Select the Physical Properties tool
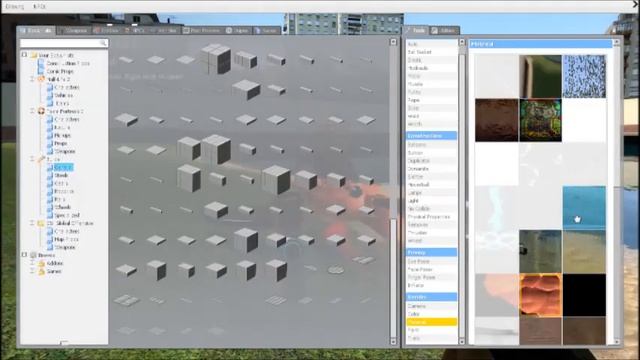 coord(431,217)
